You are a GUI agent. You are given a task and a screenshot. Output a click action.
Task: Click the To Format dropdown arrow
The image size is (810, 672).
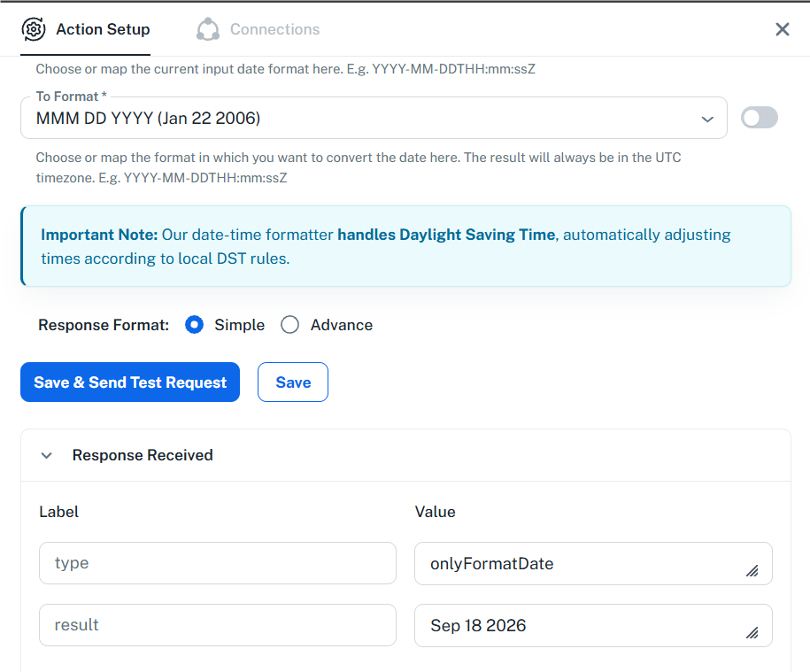(707, 119)
